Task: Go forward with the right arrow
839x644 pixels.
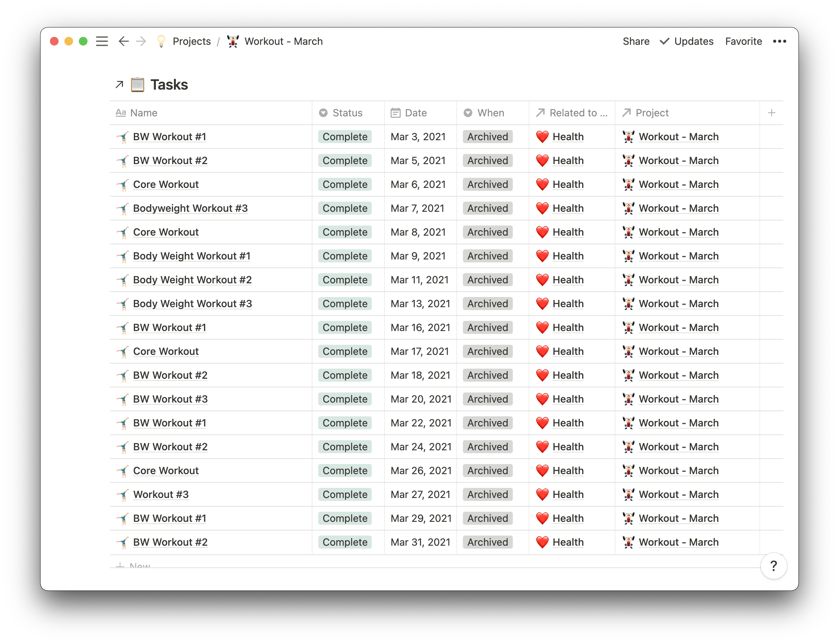Action: (141, 42)
